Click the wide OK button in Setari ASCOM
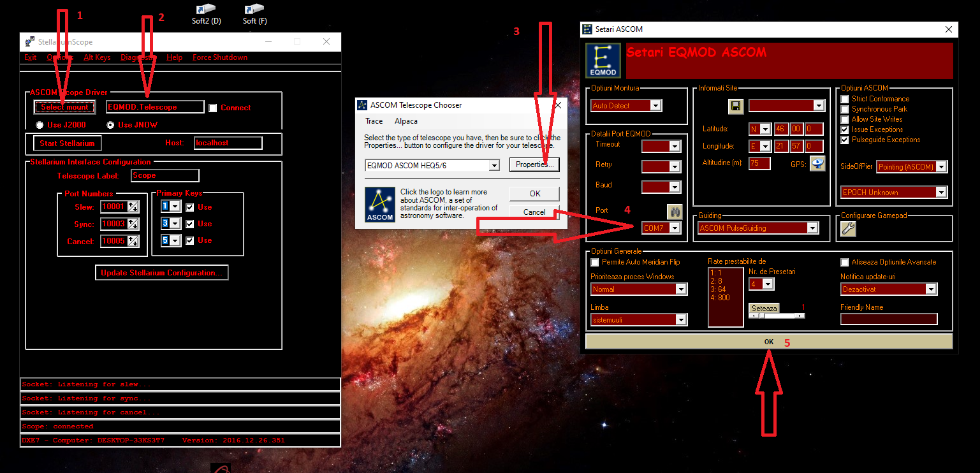980x473 pixels. point(769,342)
